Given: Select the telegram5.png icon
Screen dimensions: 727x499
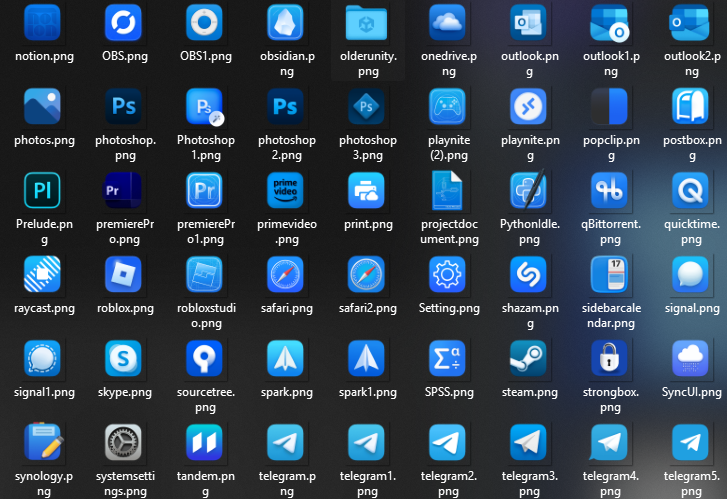Looking at the screenshot, I should (690, 442).
